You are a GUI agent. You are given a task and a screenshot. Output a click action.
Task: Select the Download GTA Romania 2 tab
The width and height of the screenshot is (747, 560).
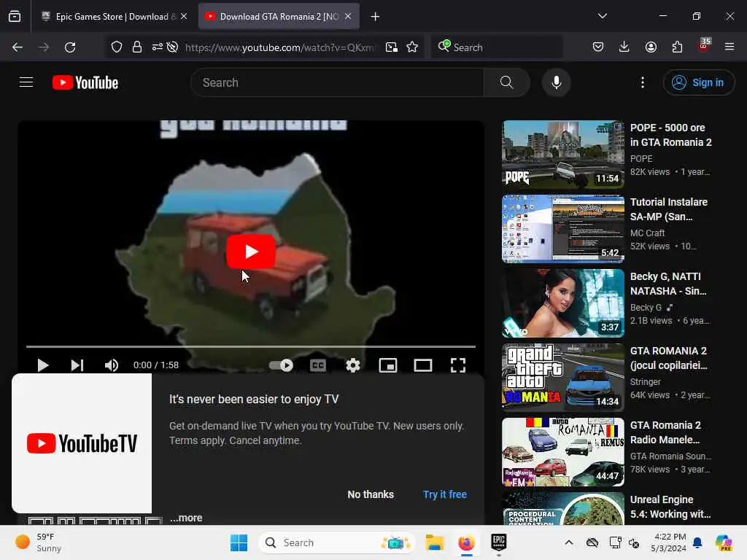pyautogui.click(x=279, y=17)
